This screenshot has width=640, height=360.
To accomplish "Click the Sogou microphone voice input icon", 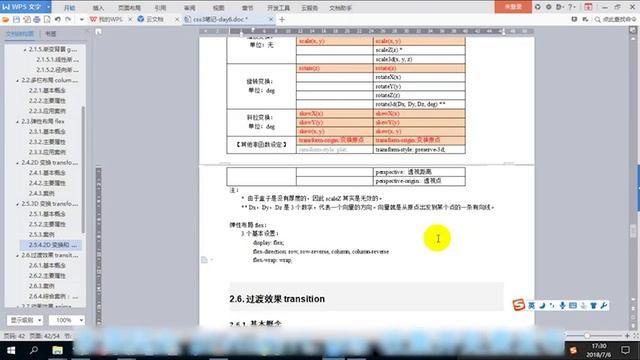I will [x=562, y=305].
